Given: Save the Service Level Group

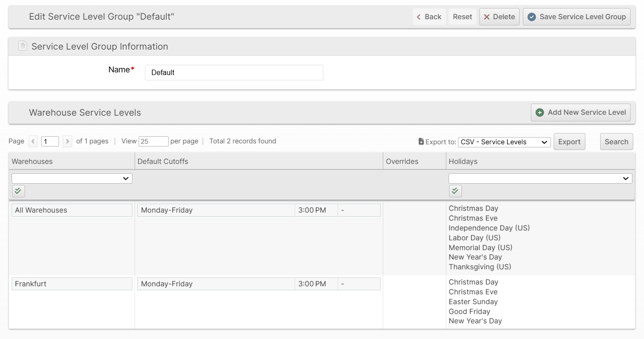Looking at the screenshot, I should 576,17.
